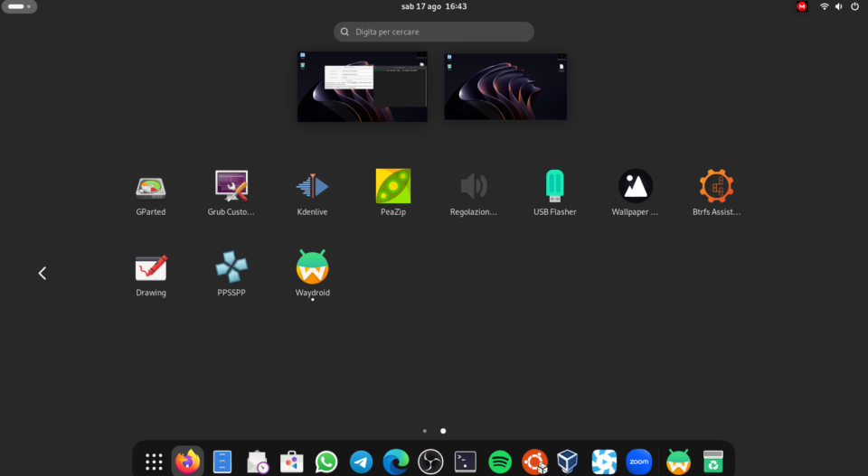Screen dimensions: 868x476
Task: Launch VirtualBox from the dock
Action: (x=568, y=462)
